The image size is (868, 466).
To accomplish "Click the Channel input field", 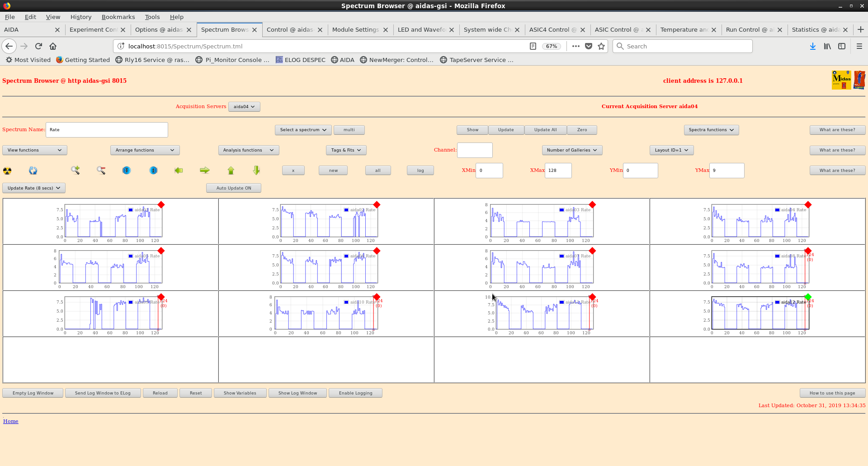I will [x=475, y=150].
